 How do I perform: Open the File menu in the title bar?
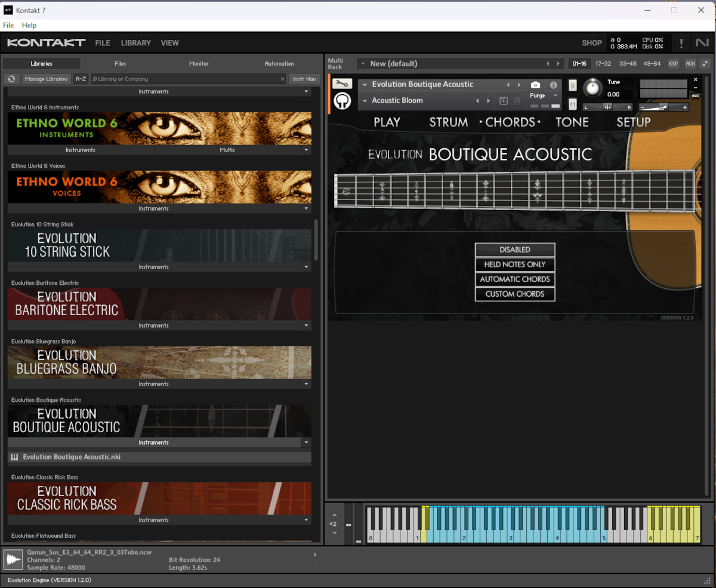click(x=8, y=26)
